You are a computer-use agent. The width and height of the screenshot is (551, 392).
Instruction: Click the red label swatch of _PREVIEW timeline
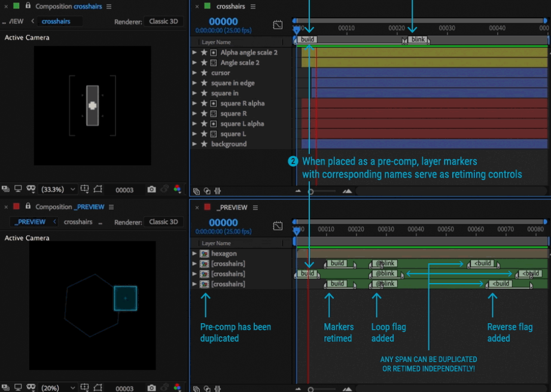coord(208,206)
